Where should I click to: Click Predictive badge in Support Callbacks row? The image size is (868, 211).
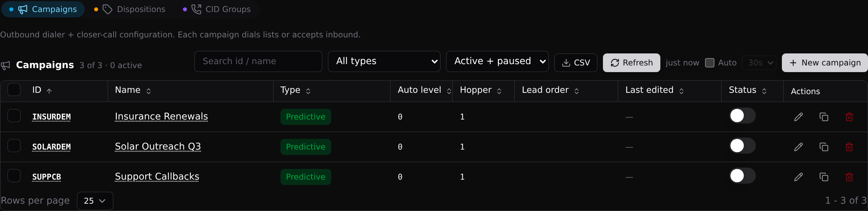point(305,177)
